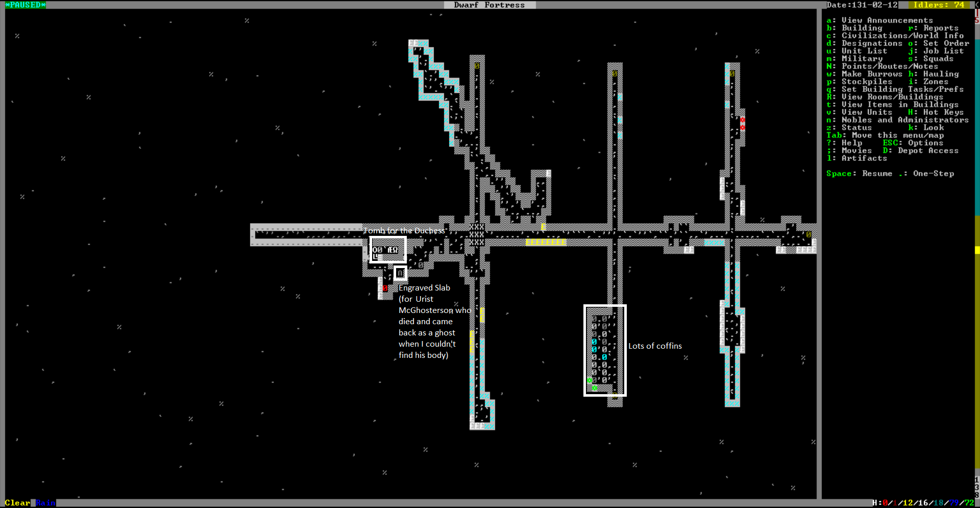The height and width of the screenshot is (508, 980).
Task: Open Military menu entry
Action: (x=854, y=59)
